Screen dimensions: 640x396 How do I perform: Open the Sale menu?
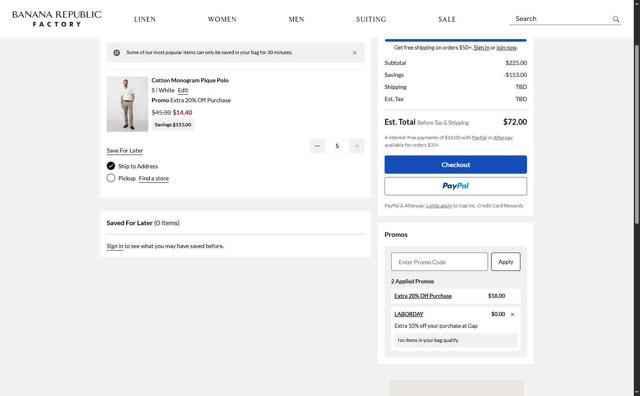tap(447, 19)
